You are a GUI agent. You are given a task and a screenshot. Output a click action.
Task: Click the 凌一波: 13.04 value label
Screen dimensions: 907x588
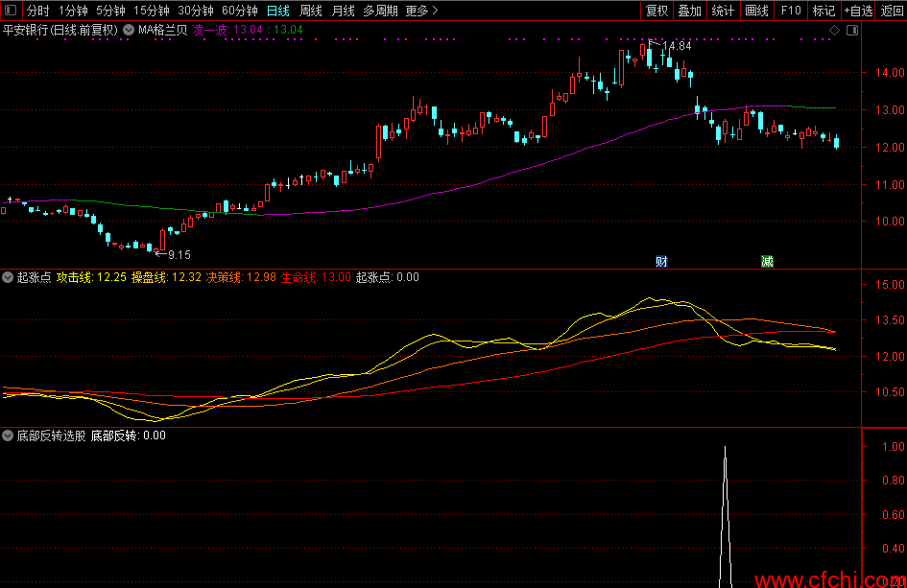[x=227, y=30]
